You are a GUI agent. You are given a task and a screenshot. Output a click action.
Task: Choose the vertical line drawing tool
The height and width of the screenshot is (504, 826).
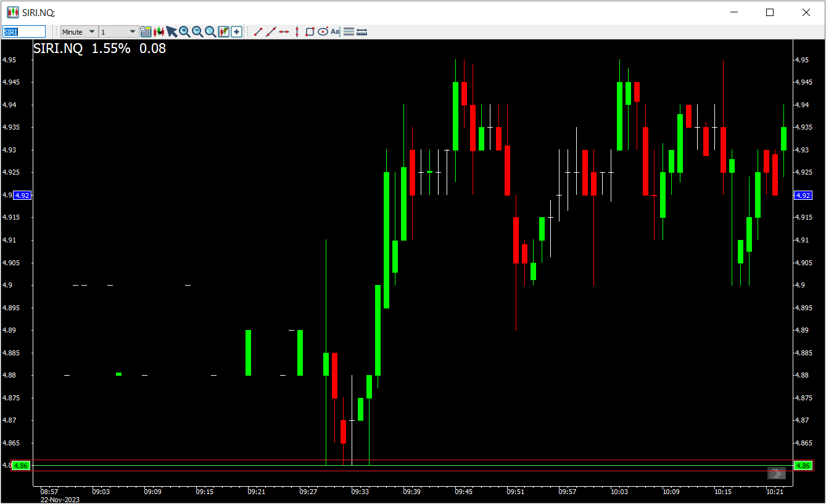click(x=297, y=31)
